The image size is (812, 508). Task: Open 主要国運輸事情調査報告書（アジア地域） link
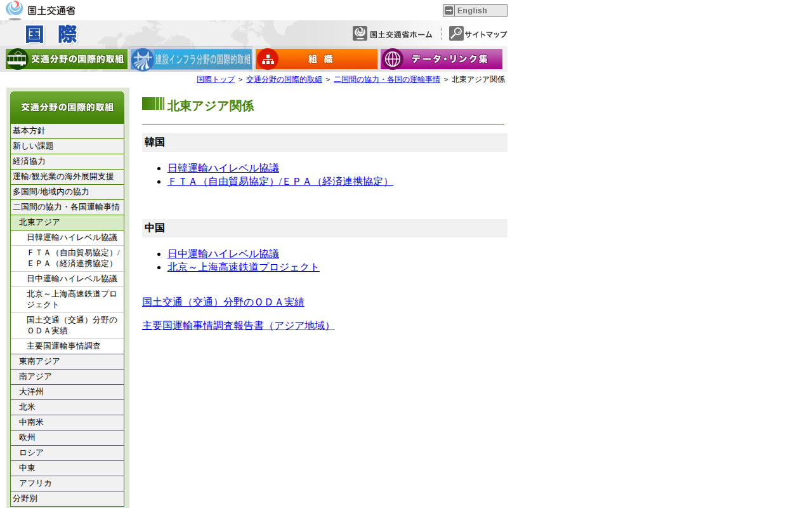239,326
